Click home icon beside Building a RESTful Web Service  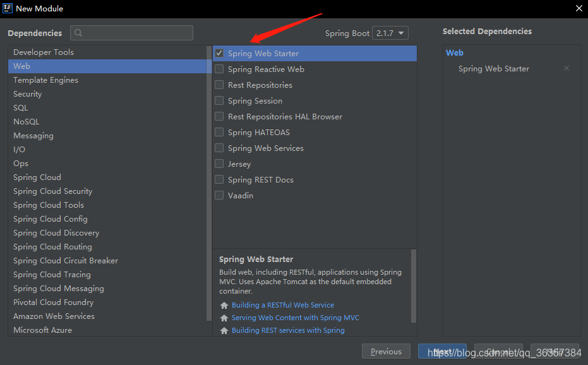(224, 306)
